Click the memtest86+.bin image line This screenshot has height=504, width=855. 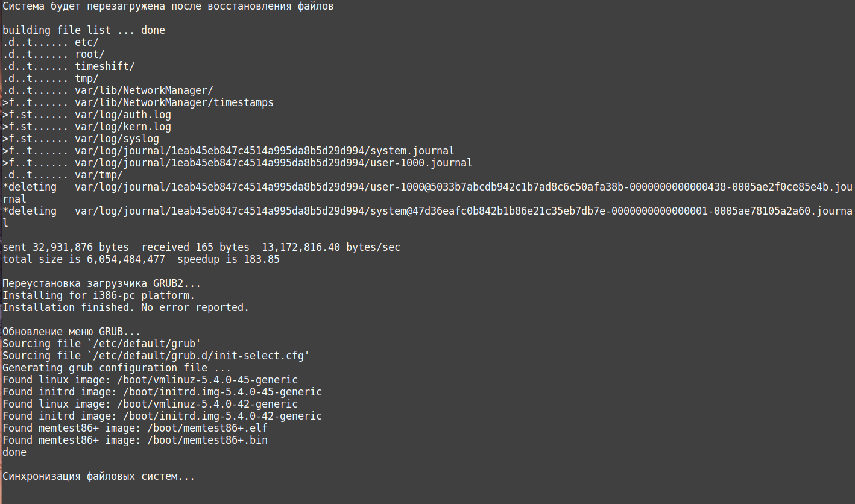(x=135, y=440)
